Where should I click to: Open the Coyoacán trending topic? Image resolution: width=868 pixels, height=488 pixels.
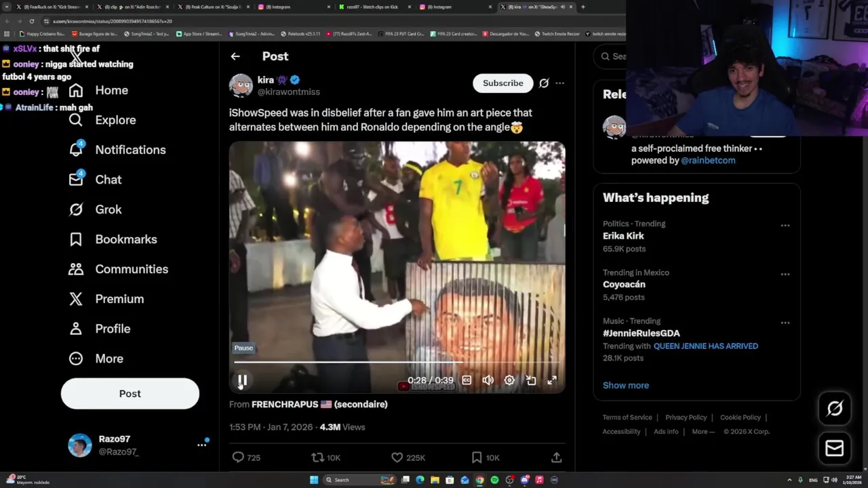pyautogui.click(x=624, y=285)
